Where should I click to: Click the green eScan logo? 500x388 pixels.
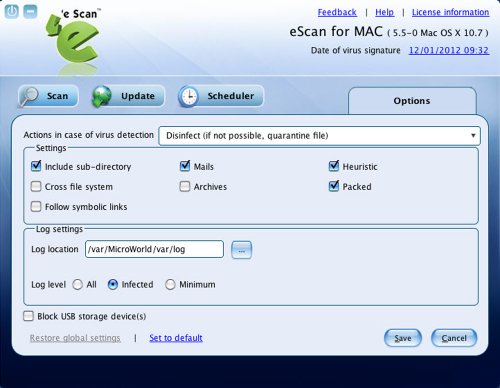point(73,39)
